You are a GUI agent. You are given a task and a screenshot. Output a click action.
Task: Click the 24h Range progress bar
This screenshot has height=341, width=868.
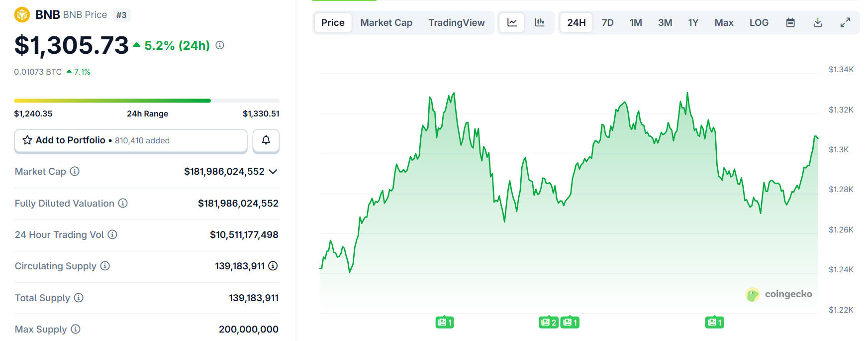[147, 101]
